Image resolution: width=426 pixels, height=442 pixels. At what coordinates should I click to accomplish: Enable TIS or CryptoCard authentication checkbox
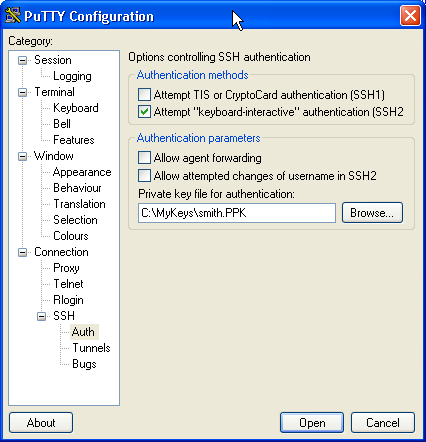(144, 95)
